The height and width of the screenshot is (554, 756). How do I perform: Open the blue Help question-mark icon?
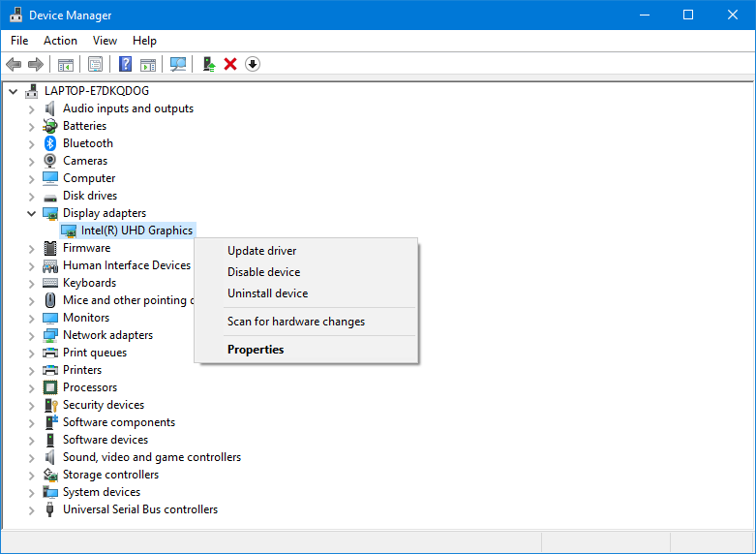(x=126, y=64)
